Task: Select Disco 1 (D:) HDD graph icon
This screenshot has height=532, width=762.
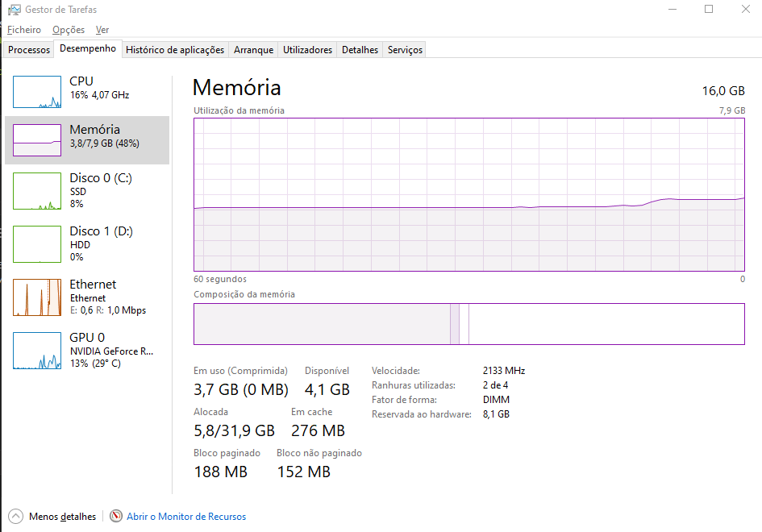Action: 37,244
